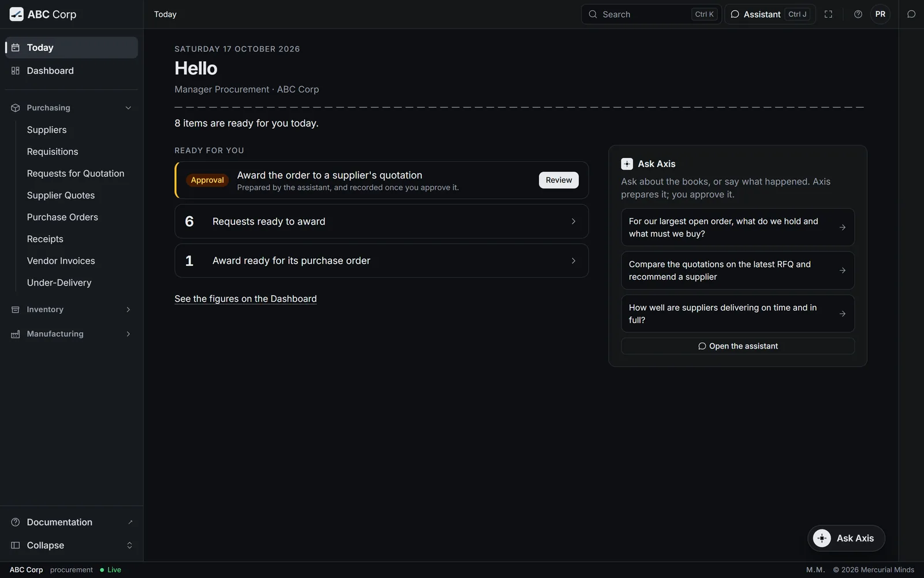Click the Manufacturing factory icon

click(16, 334)
